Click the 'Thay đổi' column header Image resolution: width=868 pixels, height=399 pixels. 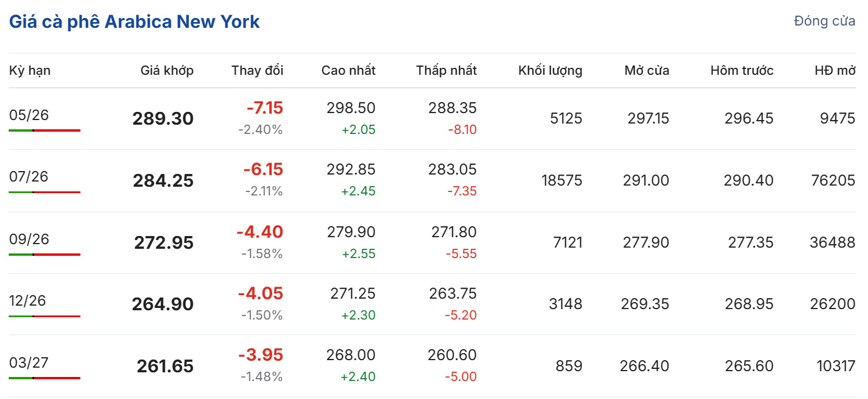(x=257, y=71)
